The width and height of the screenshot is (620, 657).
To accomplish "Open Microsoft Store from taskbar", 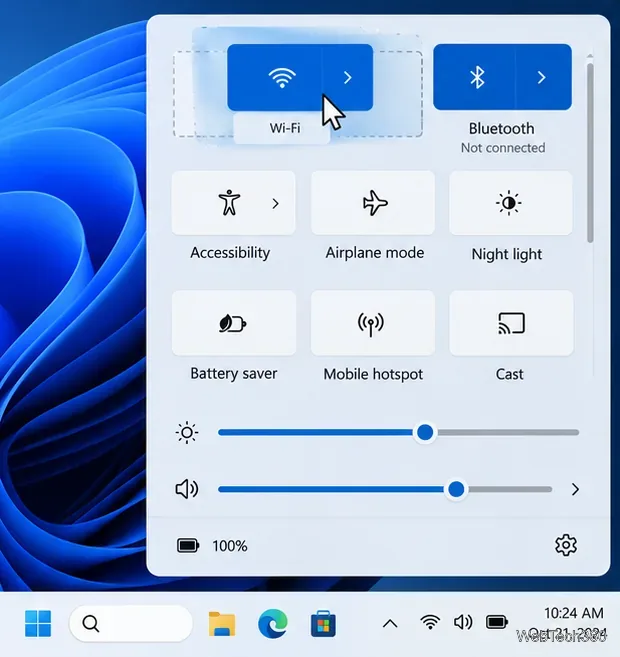I will point(323,624).
